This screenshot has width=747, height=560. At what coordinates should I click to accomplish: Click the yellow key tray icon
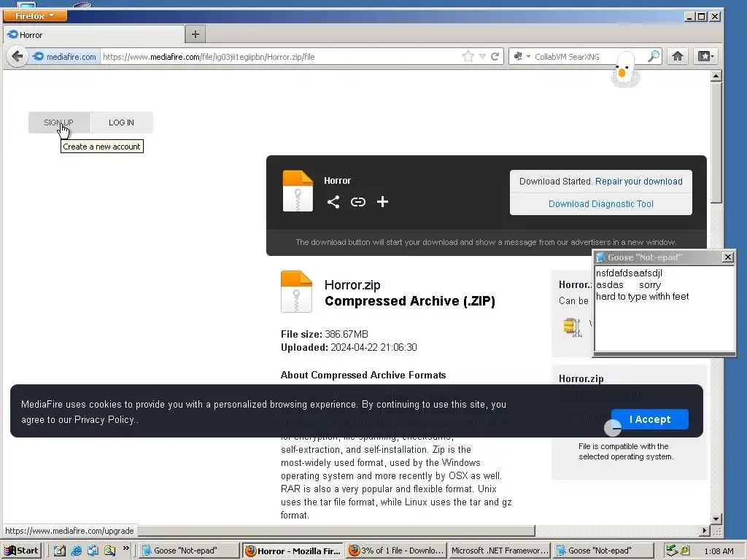pos(685,551)
